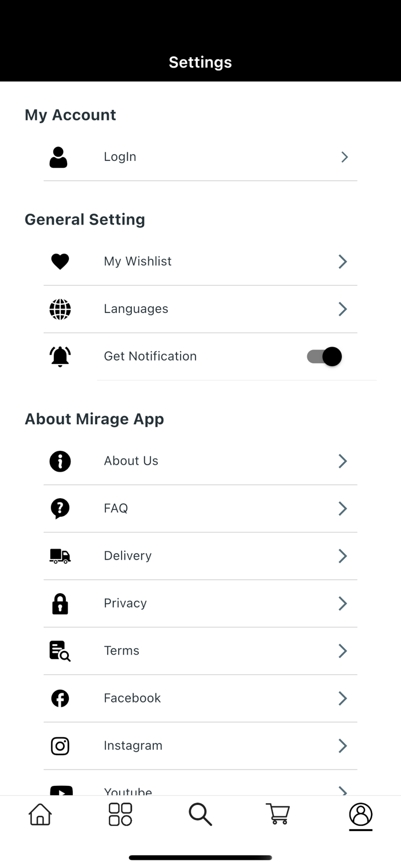Viewport: 401px width, 868px height.
Task: Click the delivery truck icon
Action: [60, 556]
